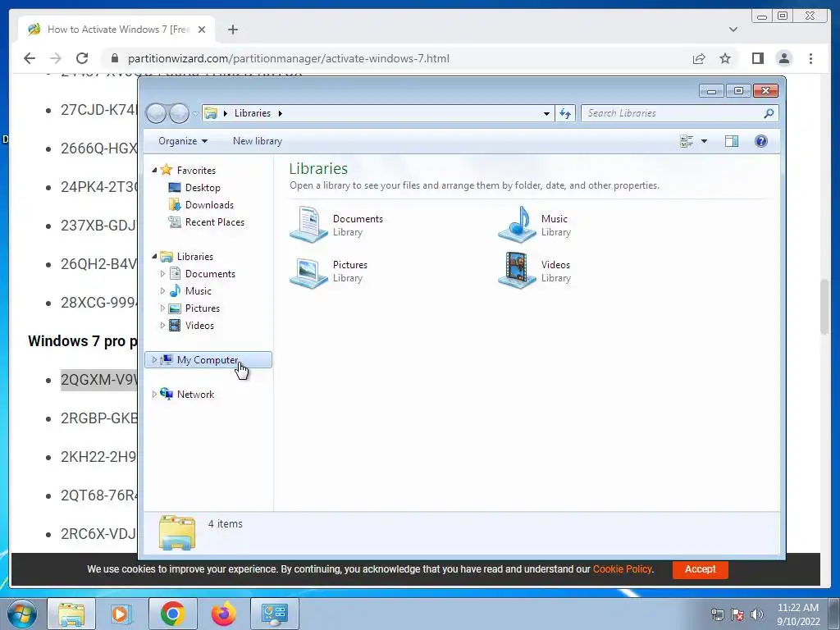
Task: Bookmark this page with the star
Action: click(x=725, y=58)
